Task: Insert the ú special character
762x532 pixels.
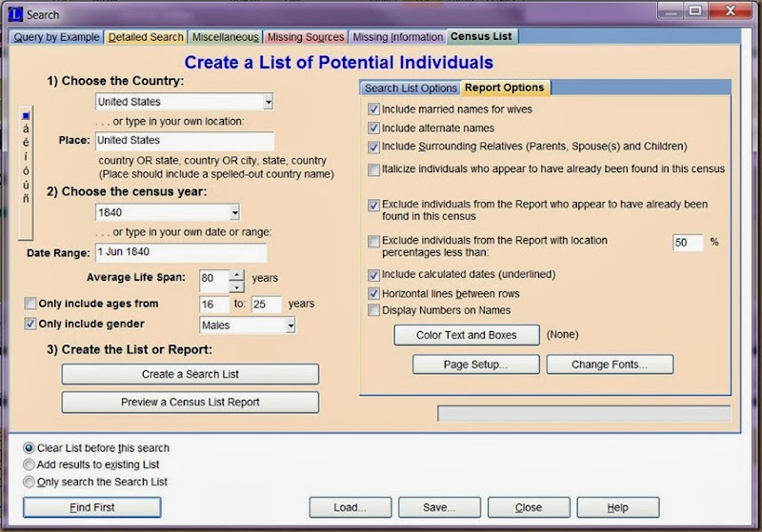Action: (x=26, y=185)
